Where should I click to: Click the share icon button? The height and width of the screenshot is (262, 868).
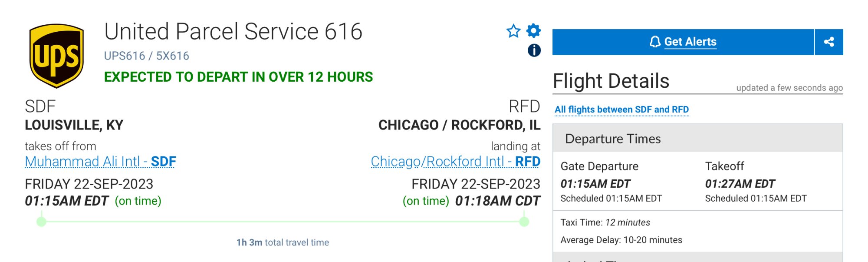(x=829, y=42)
